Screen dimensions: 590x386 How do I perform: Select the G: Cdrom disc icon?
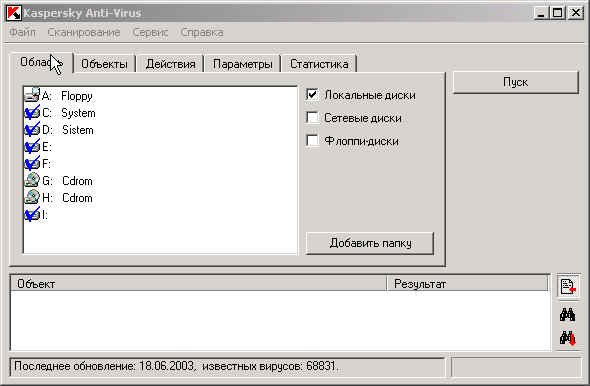[32, 180]
